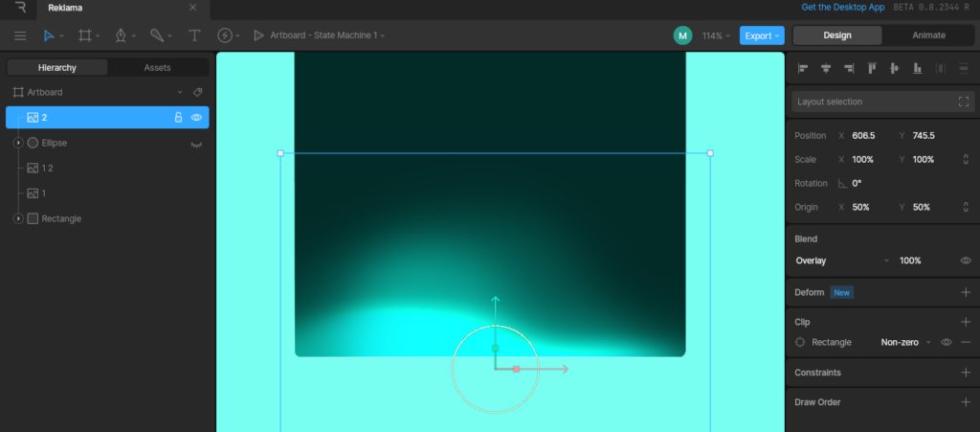Add Constraints with plus button
The image size is (980, 432).
click(x=966, y=372)
